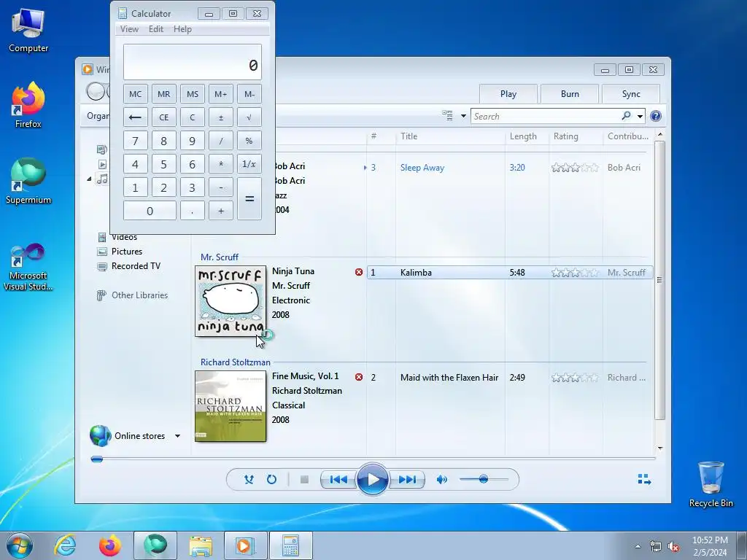Sort by the Length column header

[523, 136]
